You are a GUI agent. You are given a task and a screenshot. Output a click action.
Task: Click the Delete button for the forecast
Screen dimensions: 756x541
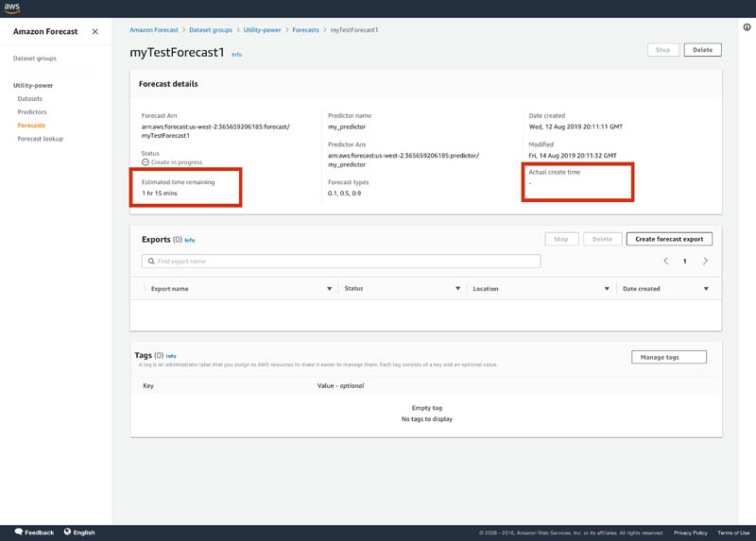click(x=702, y=50)
